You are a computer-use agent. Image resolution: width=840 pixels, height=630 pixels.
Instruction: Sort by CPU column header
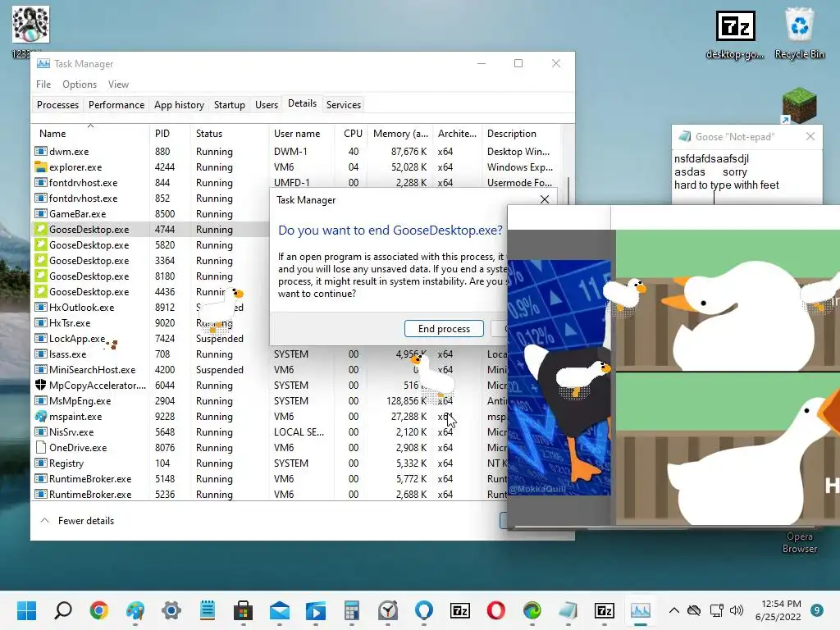point(351,134)
